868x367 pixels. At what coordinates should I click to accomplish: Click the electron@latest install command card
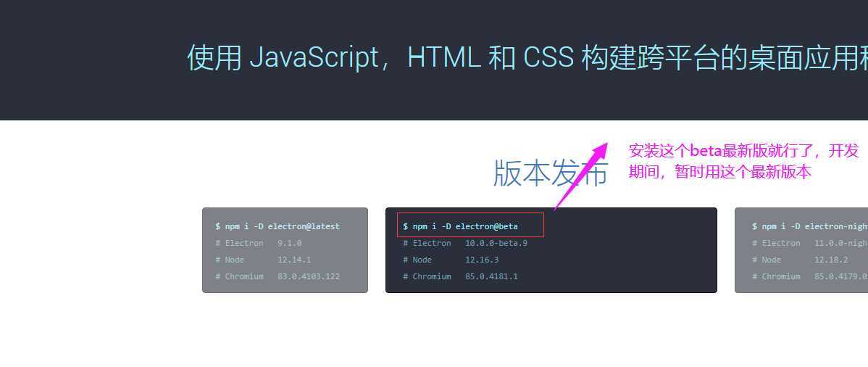285,250
